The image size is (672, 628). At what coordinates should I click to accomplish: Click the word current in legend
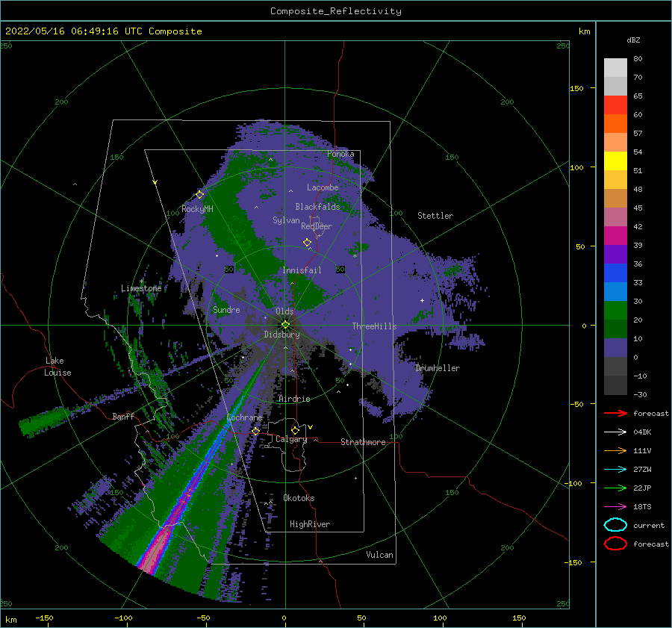(649, 525)
